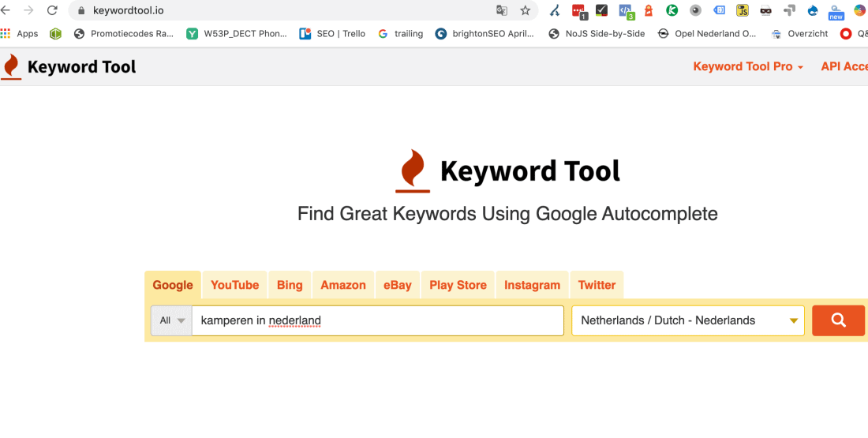Switch to the Instagram tab
The width and height of the screenshot is (868, 438).
[x=532, y=285]
